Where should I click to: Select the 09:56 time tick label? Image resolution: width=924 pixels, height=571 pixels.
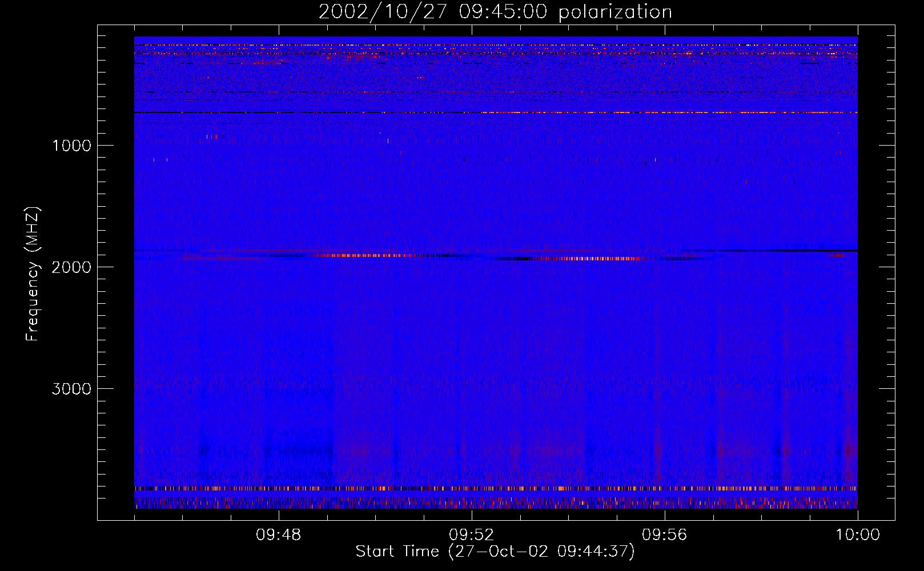point(664,535)
